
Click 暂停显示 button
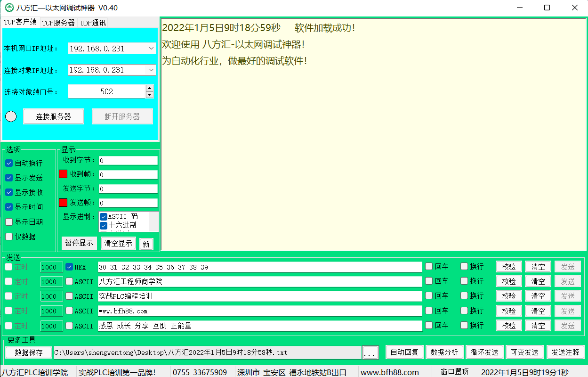(79, 243)
